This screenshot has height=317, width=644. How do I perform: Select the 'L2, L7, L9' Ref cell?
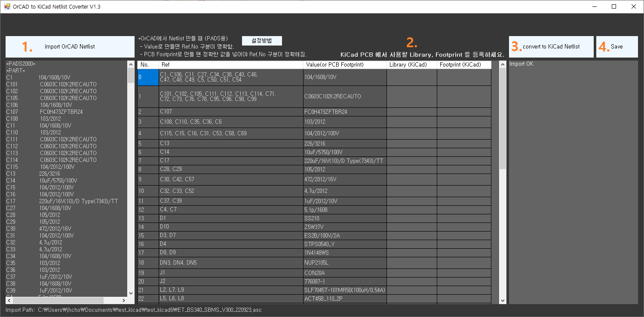pos(231,290)
